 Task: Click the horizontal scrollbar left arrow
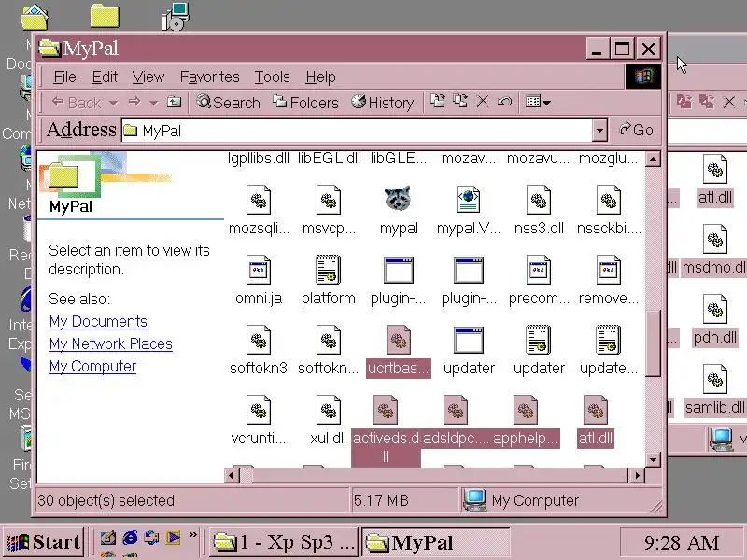[x=232, y=475]
